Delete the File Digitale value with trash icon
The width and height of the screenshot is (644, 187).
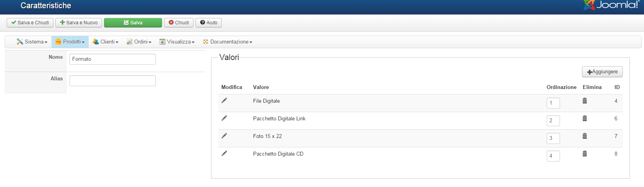tap(585, 101)
